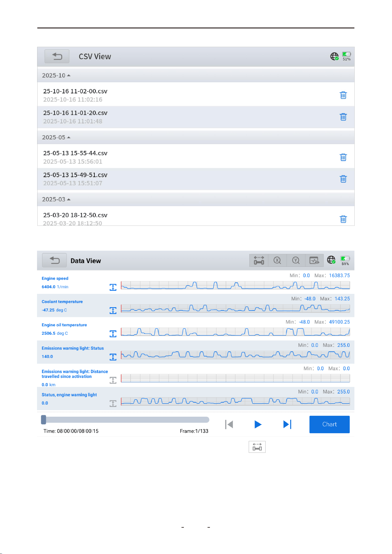Delete the 25-05-13 15-55-44.csv file
The image size is (392, 554).
coord(343,157)
